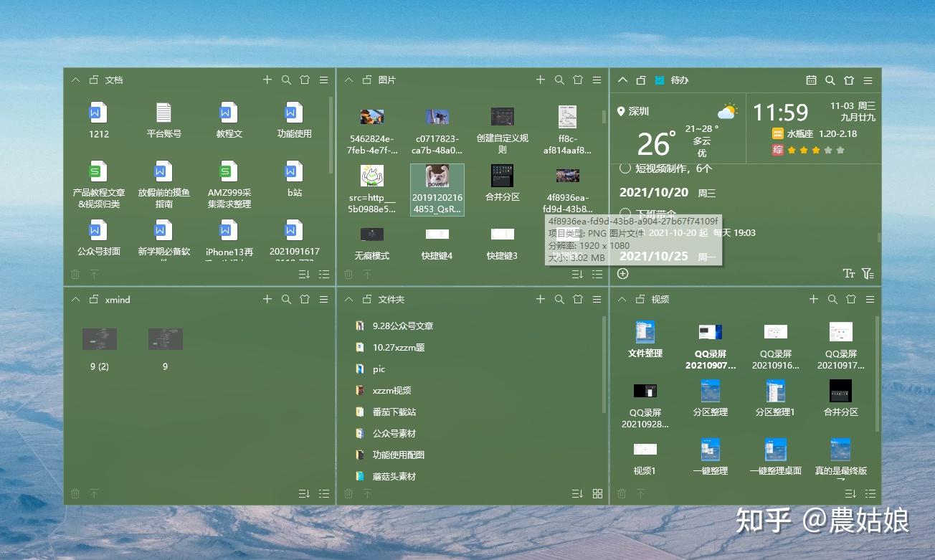The image size is (935, 560).
Task: Open the 蘑菇头素材 folder
Action: pyautogui.click(x=386, y=476)
